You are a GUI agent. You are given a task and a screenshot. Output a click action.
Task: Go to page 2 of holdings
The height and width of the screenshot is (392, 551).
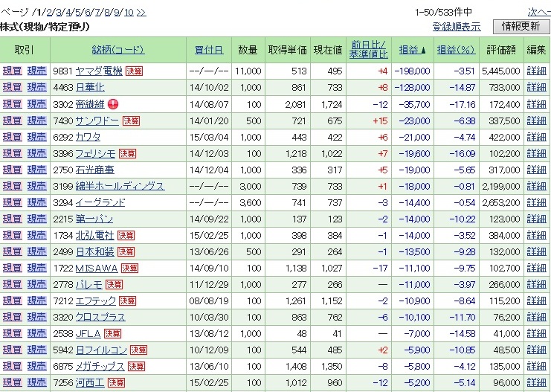click(x=49, y=13)
